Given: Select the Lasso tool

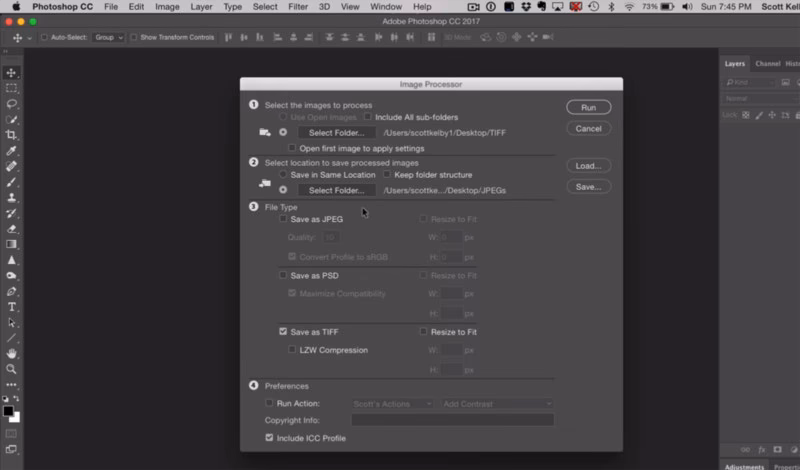Looking at the screenshot, I should (11, 104).
